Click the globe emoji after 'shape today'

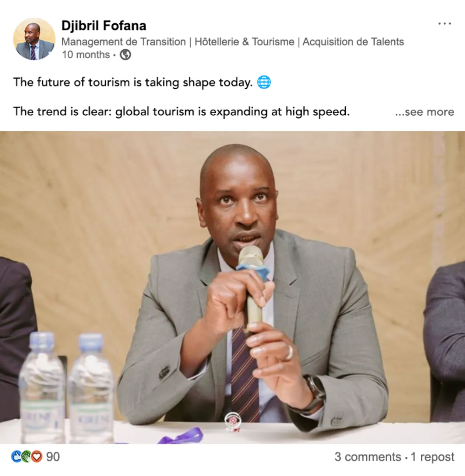[x=264, y=82]
